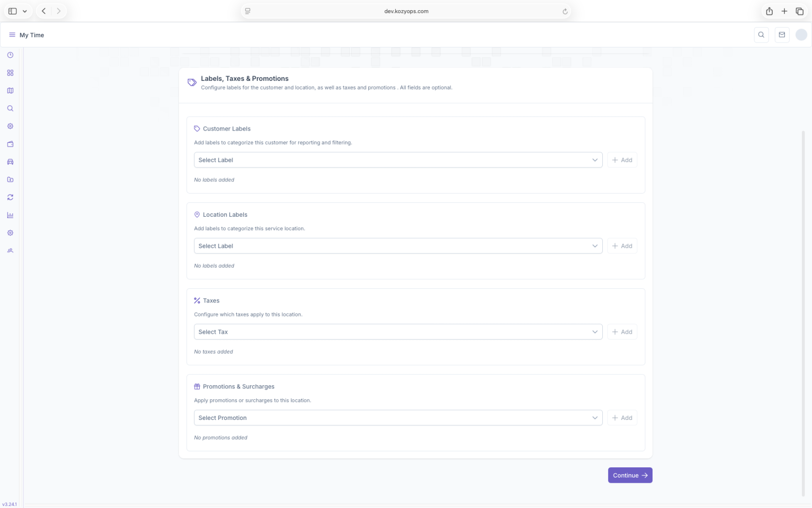
Task: Expand the Customer Labels Select Label dropdown
Action: click(398, 160)
